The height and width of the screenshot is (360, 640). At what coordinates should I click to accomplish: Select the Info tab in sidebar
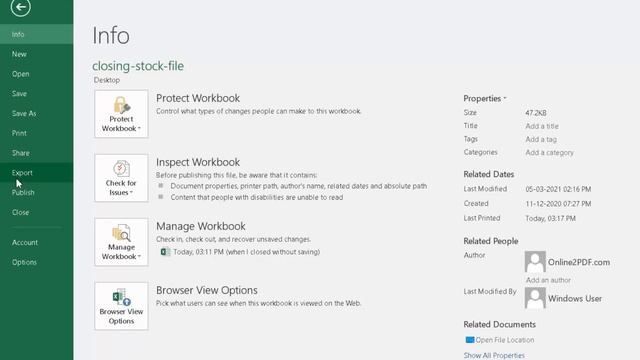point(37,34)
